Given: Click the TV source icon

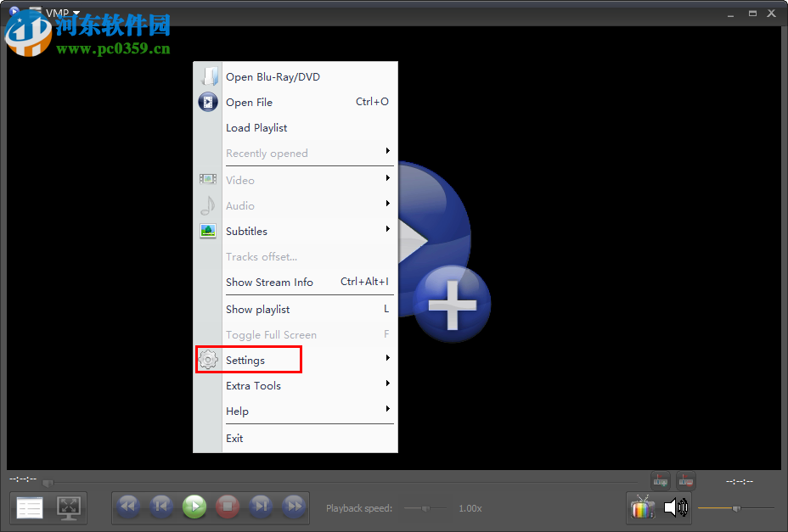Looking at the screenshot, I should tap(642, 507).
